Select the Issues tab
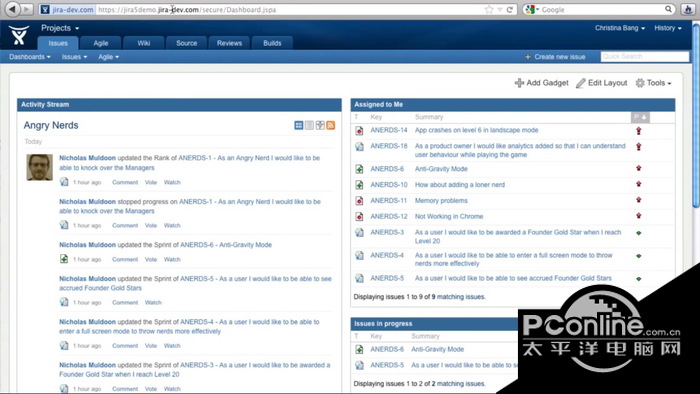Viewport: 700px width, 394px height. (x=58, y=43)
